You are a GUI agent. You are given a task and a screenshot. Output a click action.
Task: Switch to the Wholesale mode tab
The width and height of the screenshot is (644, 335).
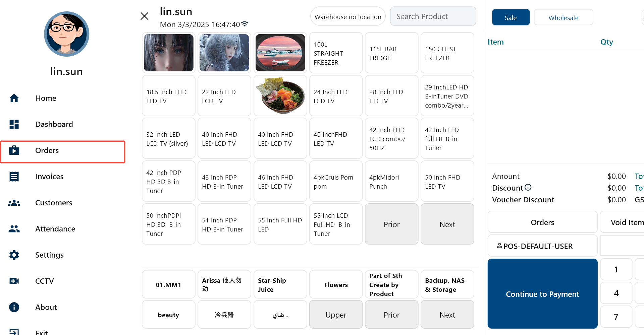click(563, 17)
